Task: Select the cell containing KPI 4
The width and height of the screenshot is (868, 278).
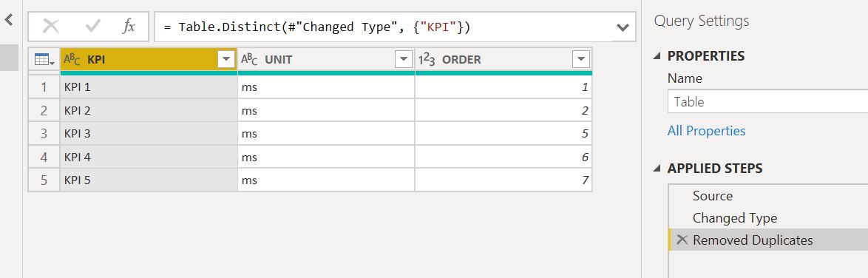Action: point(149,157)
